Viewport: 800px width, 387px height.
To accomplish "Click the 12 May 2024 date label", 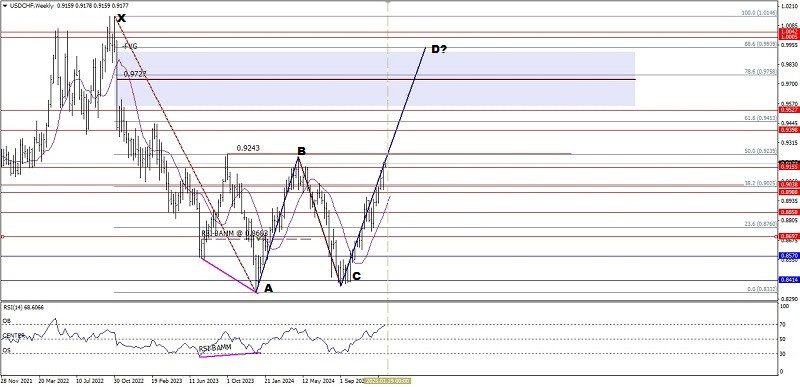I will [x=317, y=380].
